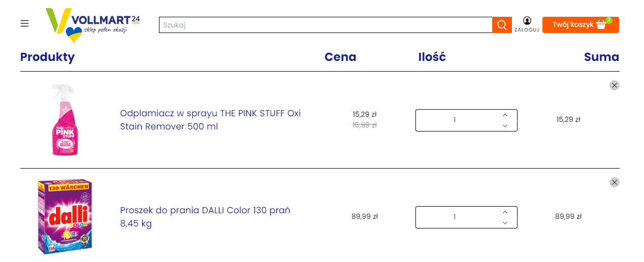The height and width of the screenshot is (262, 644).
Task: Click the orange search magnifier button
Action: point(502,25)
